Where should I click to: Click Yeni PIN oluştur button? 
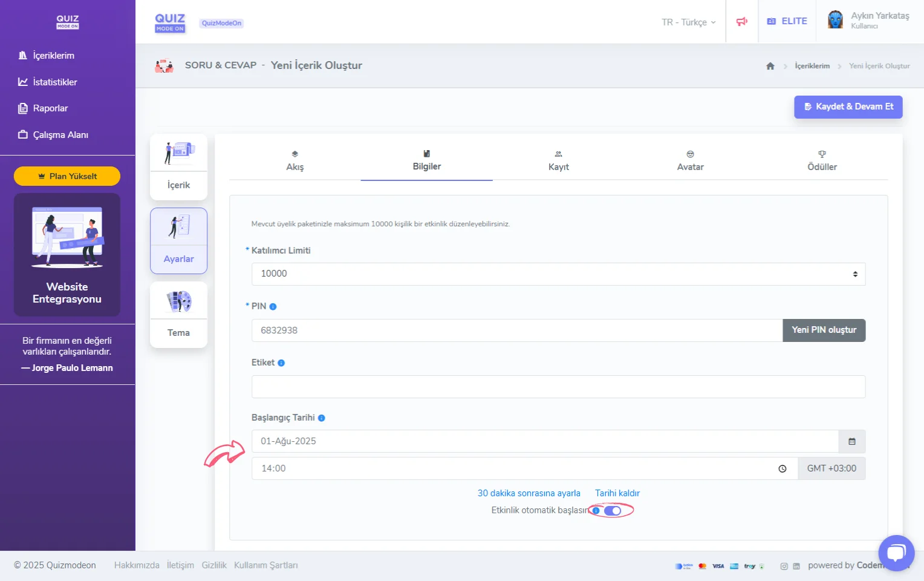pyautogui.click(x=824, y=330)
